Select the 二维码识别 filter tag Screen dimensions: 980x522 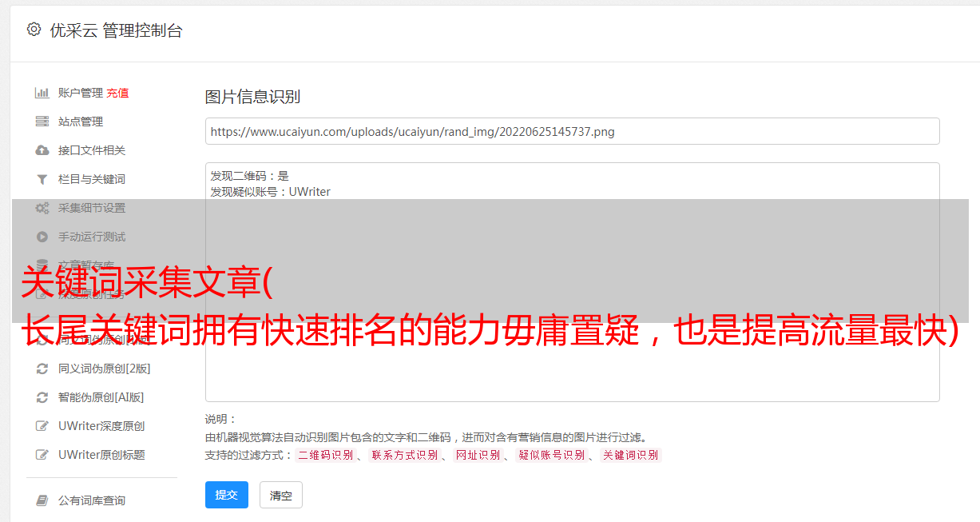326,455
